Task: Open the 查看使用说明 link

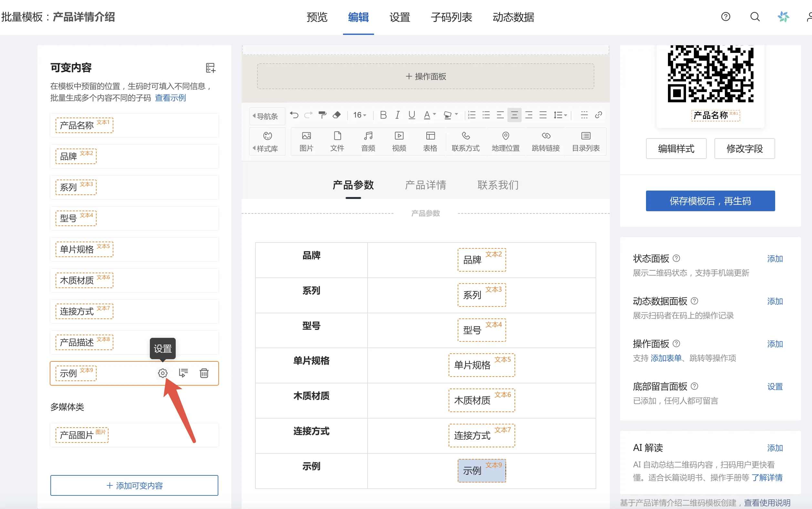Action: tap(767, 503)
